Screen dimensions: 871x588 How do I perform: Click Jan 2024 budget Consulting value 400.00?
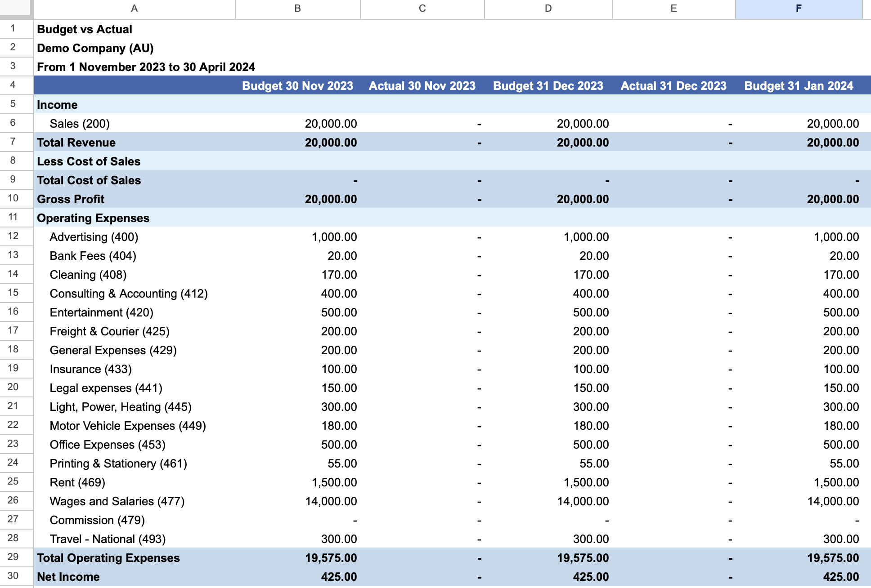point(799,294)
